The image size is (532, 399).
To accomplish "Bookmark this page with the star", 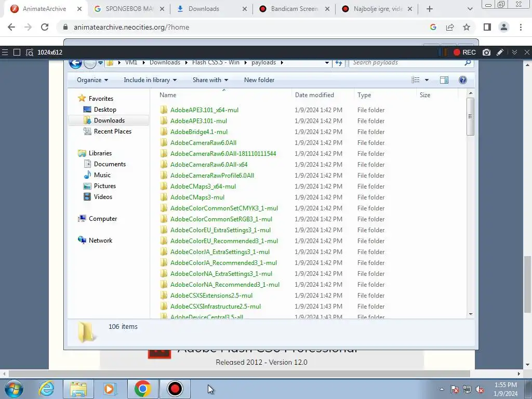I will click(467, 27).
